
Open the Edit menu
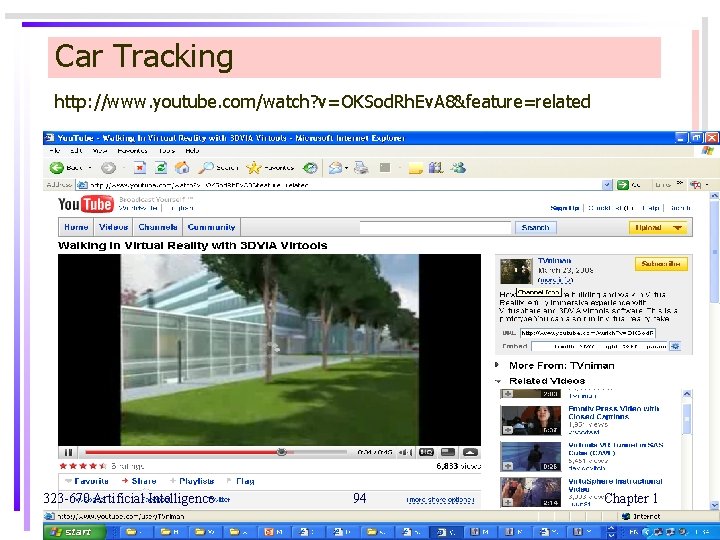point(76,151)
